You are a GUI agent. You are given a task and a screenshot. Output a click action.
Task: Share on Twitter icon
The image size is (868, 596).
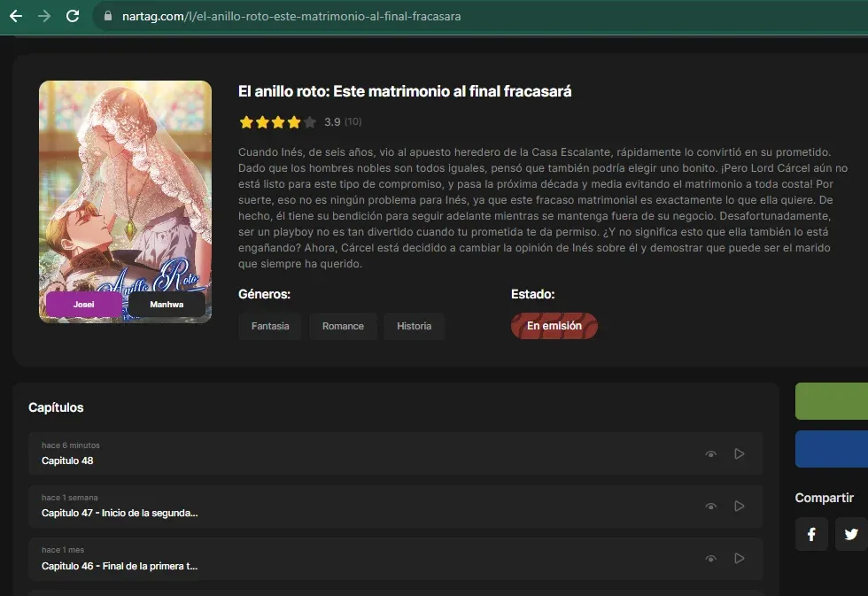(x=851, y=534)
